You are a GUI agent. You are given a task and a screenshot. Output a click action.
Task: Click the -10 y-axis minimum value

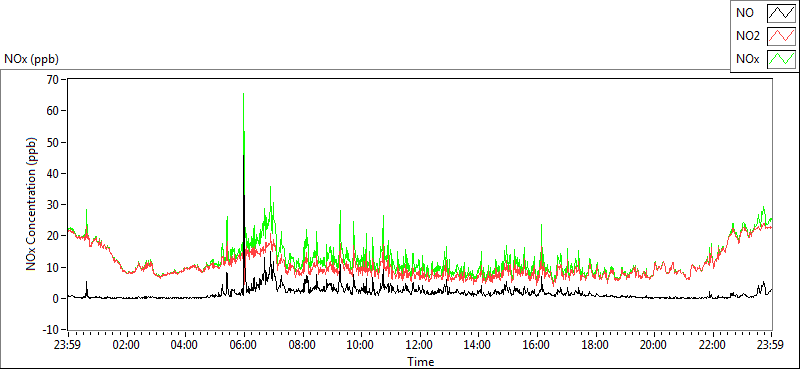pyautogui.click(x=50, y=329)
